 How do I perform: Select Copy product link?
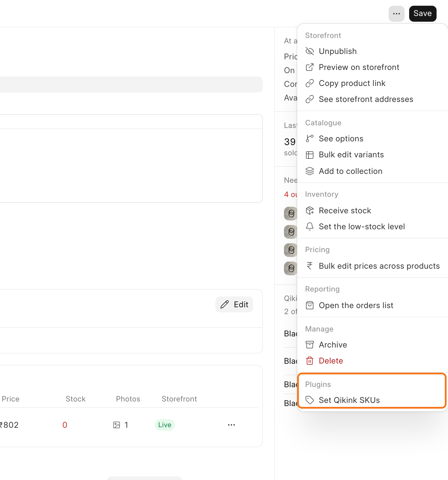pos(373,83)
